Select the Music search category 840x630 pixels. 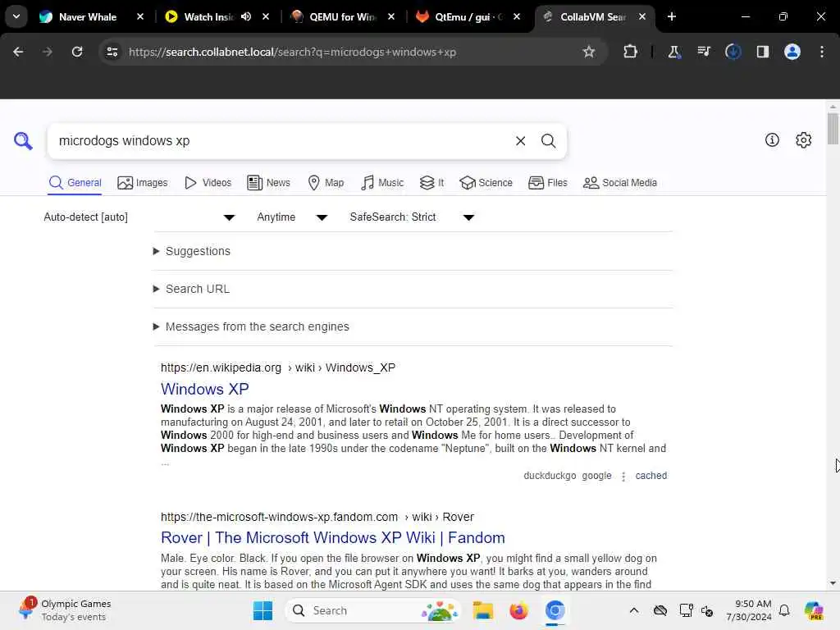pyautogui.click(x=382, y=183)
